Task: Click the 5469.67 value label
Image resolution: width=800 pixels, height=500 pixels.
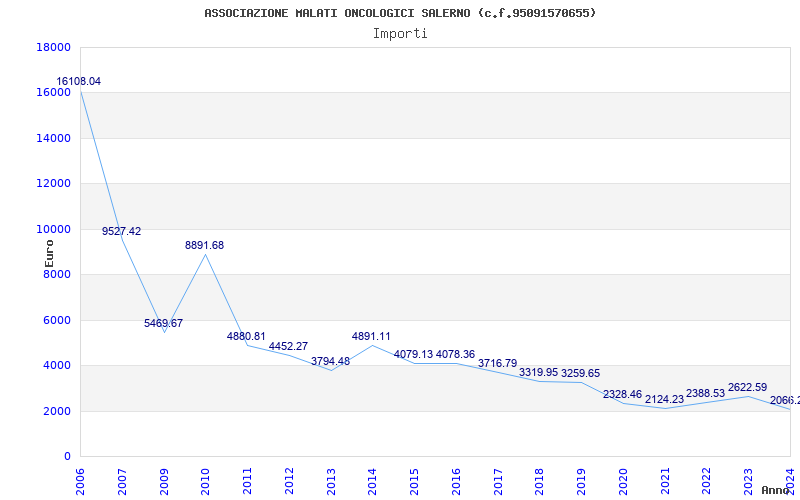Action: pyautogui.click(x=163, y=323)
